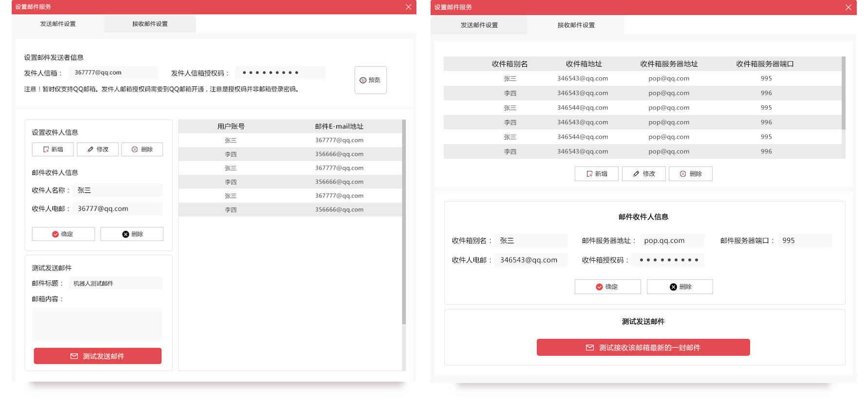Click the 邮箱内容 text area
This screenshot has width=868, height=404.
(97, 324)
